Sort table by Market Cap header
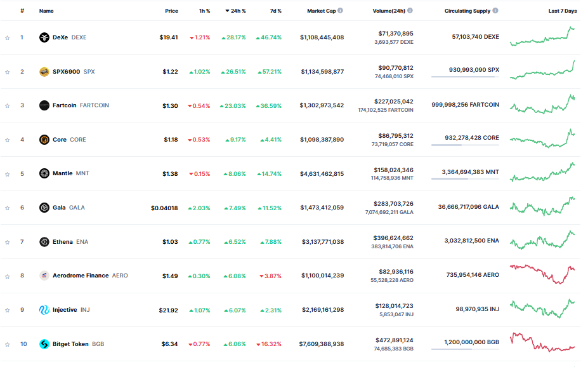The height and width of the screenshot is (367, 588). point(322,11)
